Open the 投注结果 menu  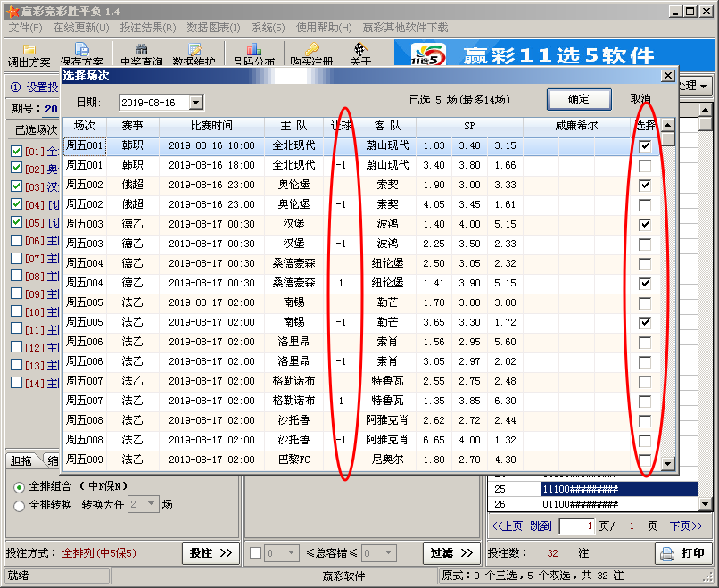point(148,28)
